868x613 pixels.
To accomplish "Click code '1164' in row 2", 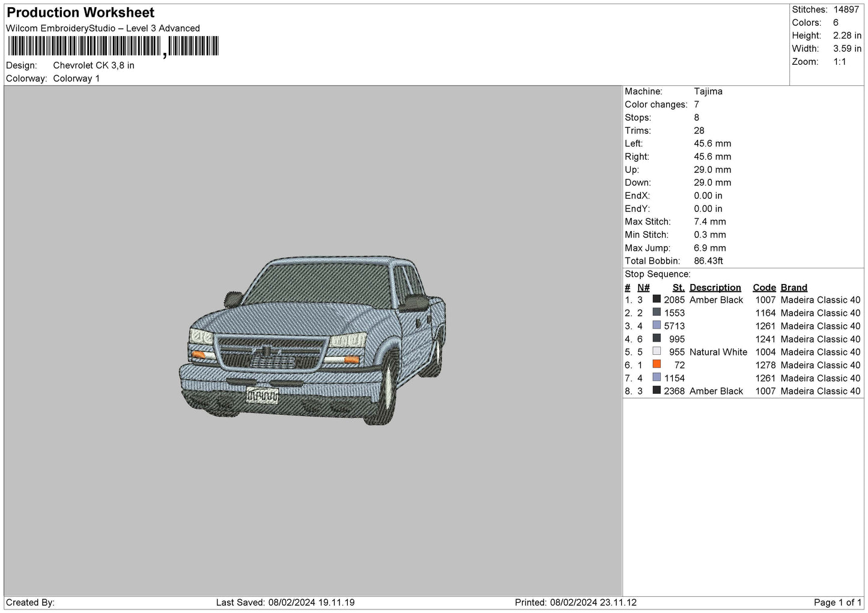I will (765, 313).
